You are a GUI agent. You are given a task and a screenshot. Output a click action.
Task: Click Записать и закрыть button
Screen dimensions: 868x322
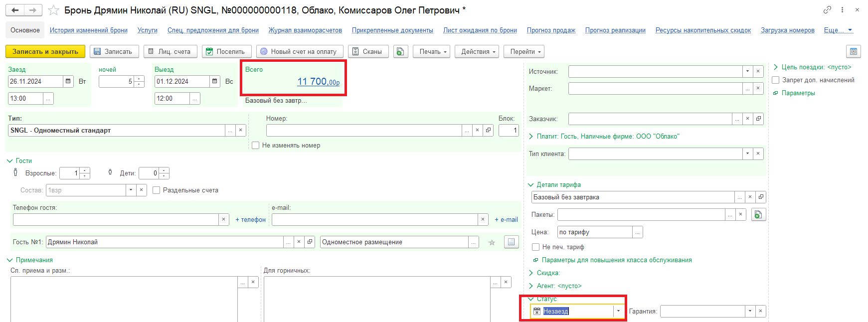pos(45,51)
